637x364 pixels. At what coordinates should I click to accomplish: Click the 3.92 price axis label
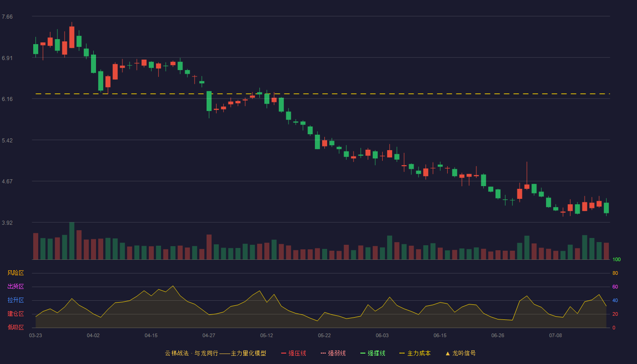click(7, 223)
